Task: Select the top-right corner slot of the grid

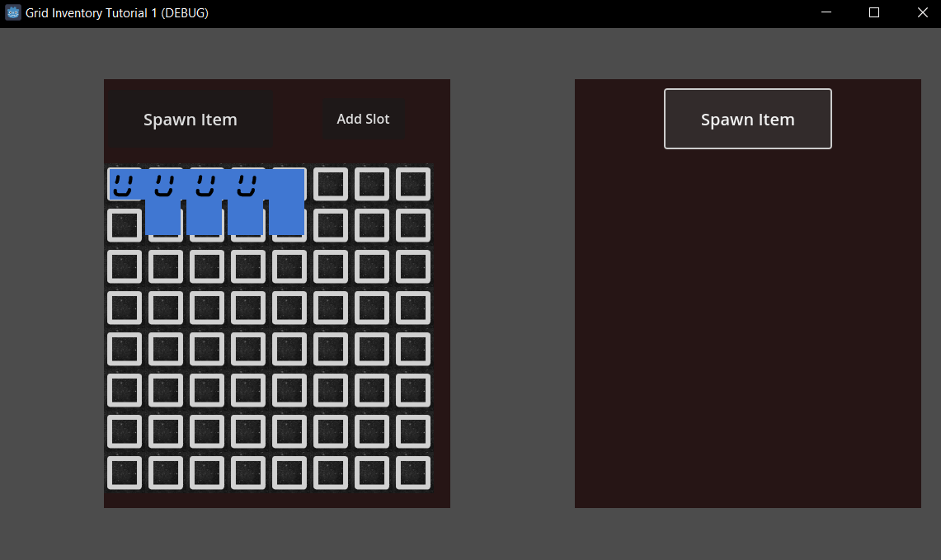Action: pyautogui.click(x=413, y=184)
